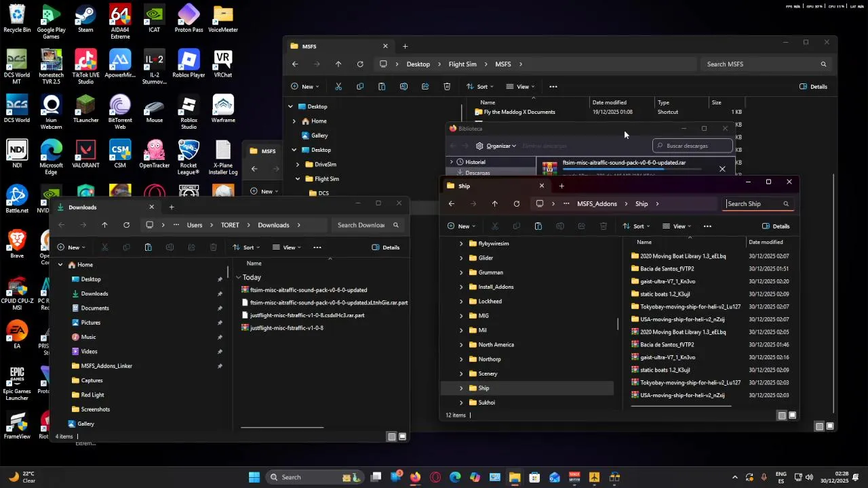Open TikTok LIVE Studio desktop icon
The height and width of the screenshot is (488, 868).
[x=85, y=66]
